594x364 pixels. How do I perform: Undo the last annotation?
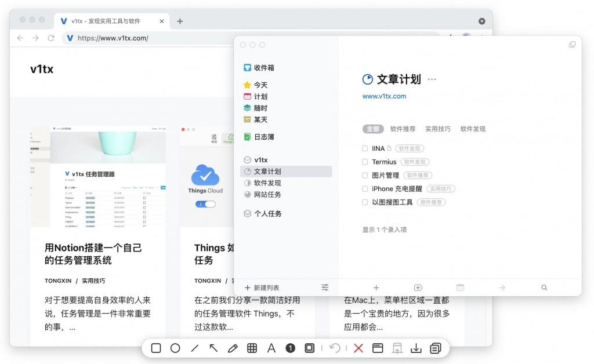[335, 348]
